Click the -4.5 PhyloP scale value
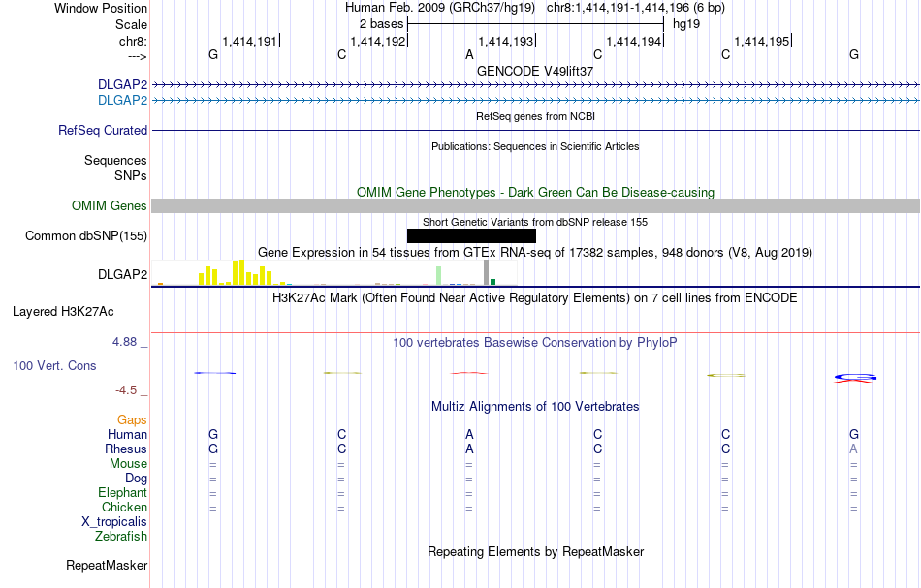Viewport: 921px width, 588px height. point(126,390)
